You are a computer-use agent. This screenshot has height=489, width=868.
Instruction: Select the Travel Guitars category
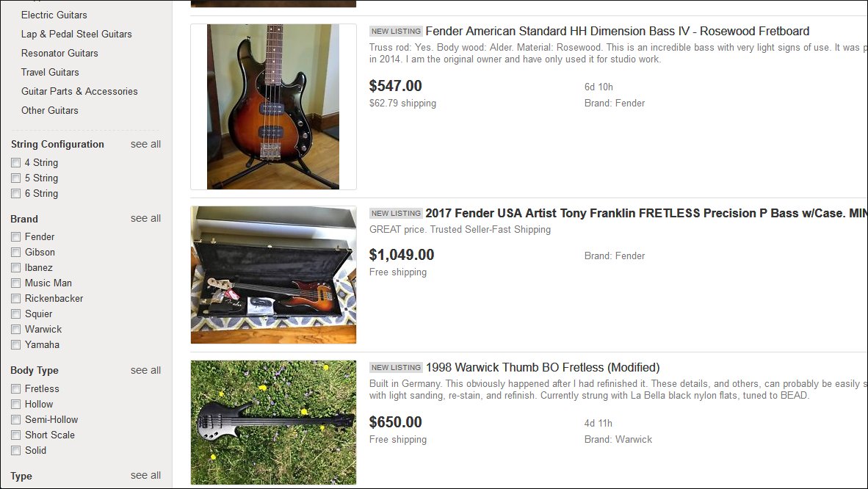(x=50, y=72)
